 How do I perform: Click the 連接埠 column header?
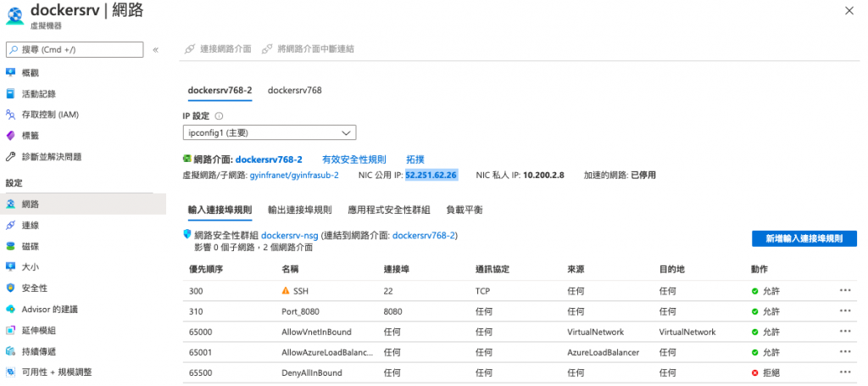(397, 270)
